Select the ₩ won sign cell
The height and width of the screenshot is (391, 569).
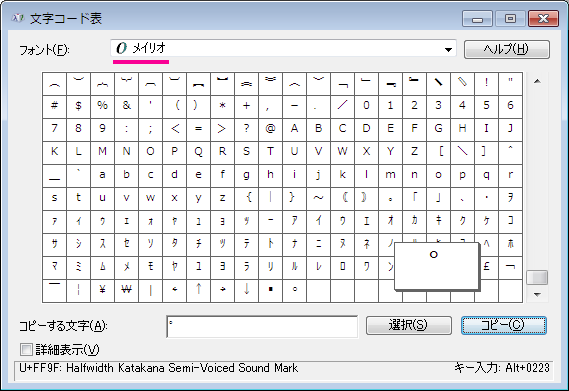pyautogui.click(x=126, y=290)
